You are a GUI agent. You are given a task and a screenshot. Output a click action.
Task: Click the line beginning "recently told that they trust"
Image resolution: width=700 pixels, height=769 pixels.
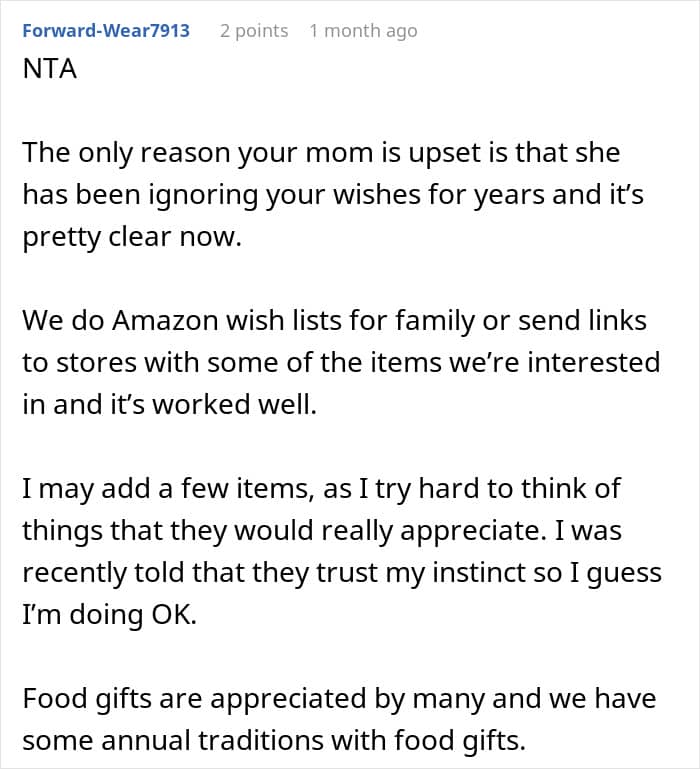click(x=341, y=573)
